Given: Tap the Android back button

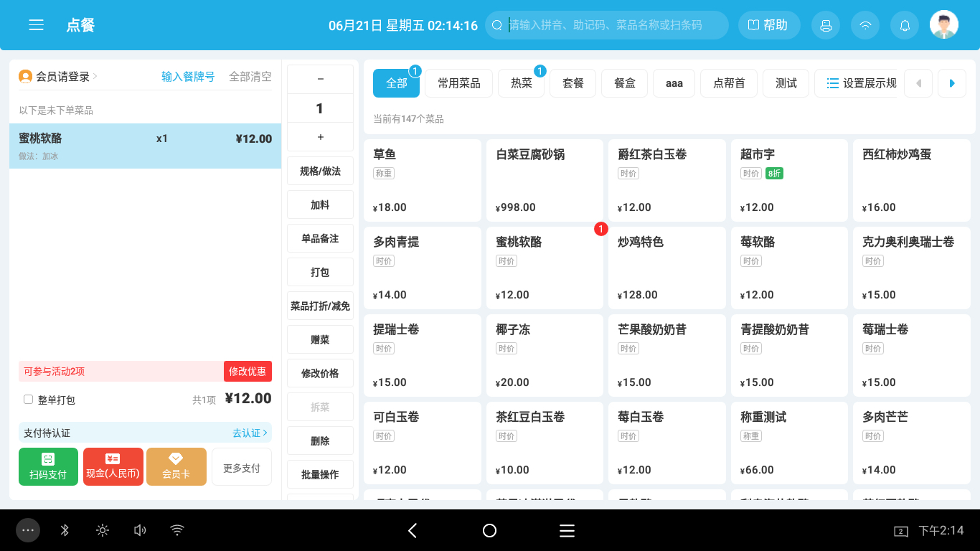Looking at the screenshot, I should [413, 530].
